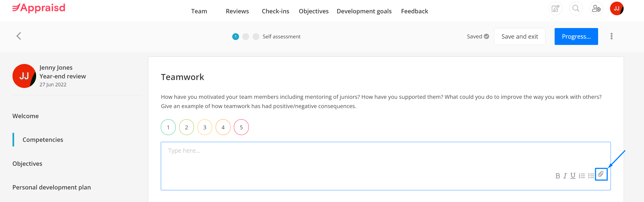Image resolution: width=644 pixels, height=202 pixels.
Task: Toggle italic text formatting
Action: pyautogui.click(x=565, y=176)
